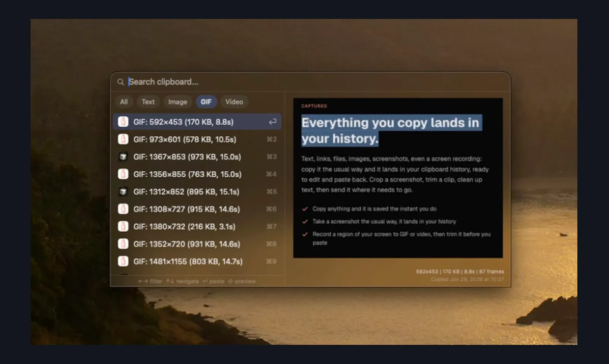
Task: Click app icon of GIF 973×601 row
Action: pos(123,139)
